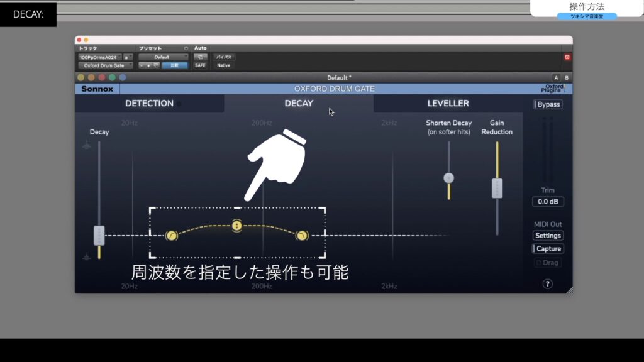Open the preset settings folder icon
644x362 pixels.
(156, 65)
